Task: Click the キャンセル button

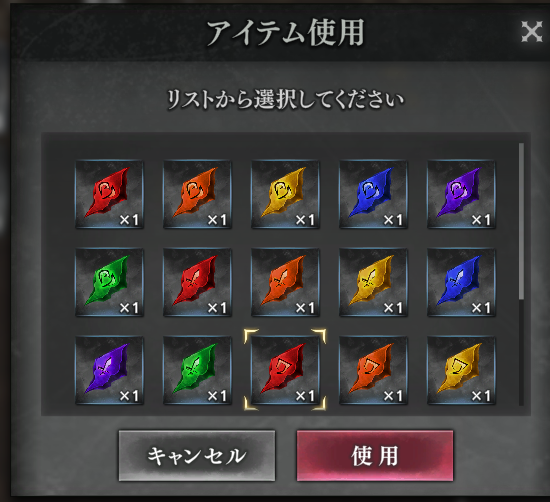Action: pyautogui.click(x=197, y=455)
